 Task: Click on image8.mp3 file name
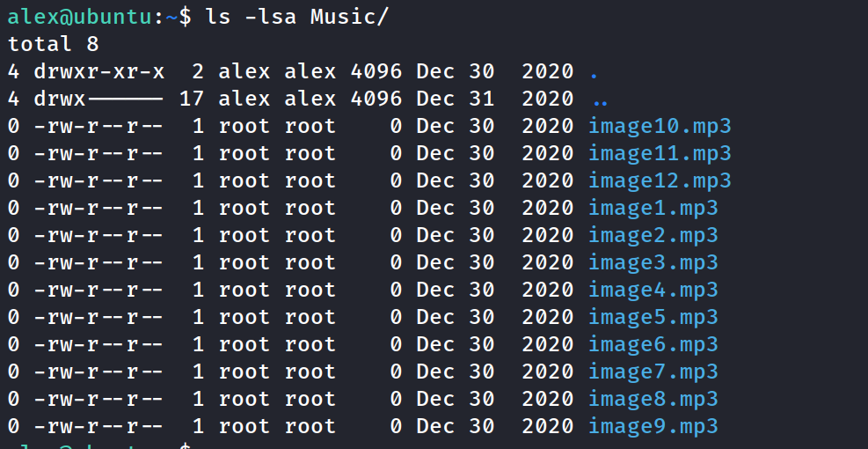tap(653, 399)
